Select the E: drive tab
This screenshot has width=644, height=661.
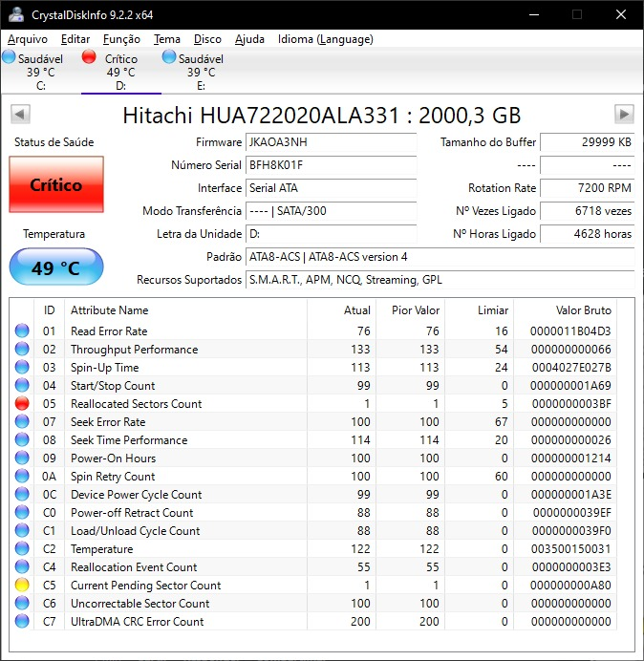coord(202,72)
